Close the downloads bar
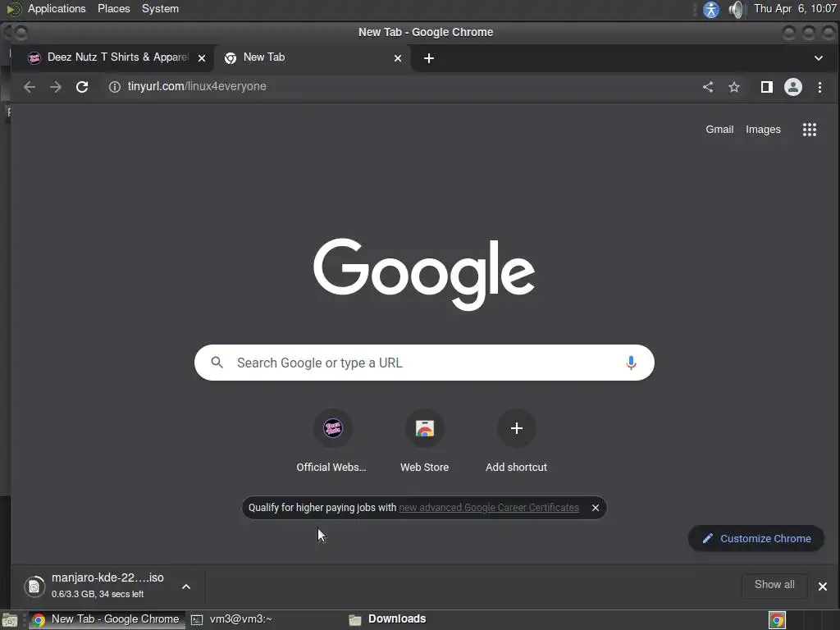 click(x=823, y=587)
